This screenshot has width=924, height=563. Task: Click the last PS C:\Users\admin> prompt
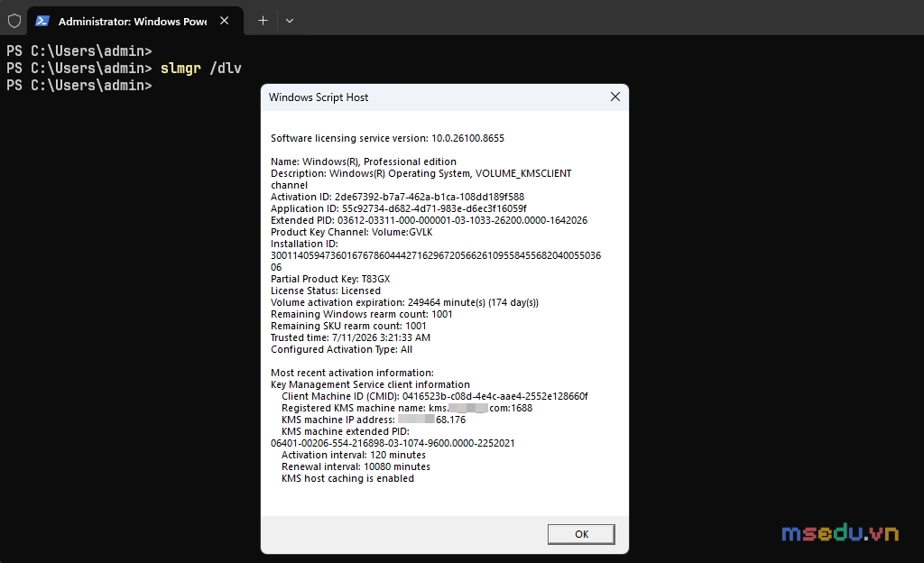click(x=79, y=86)
